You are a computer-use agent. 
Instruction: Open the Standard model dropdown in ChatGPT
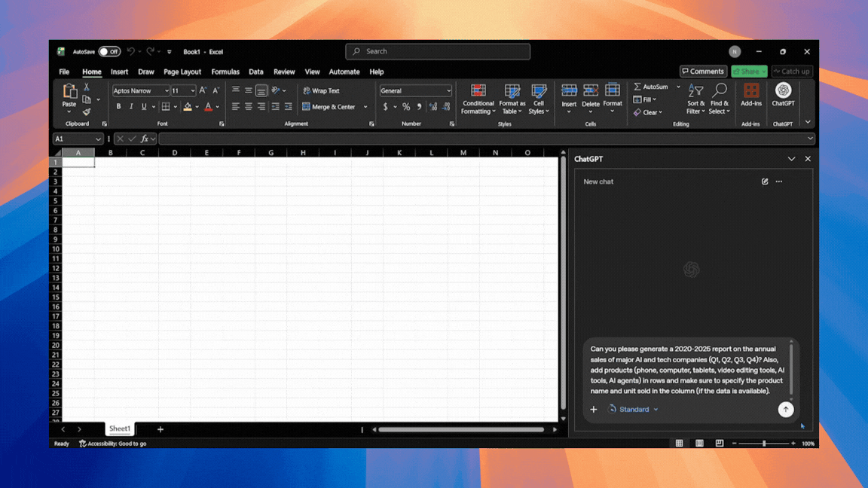pyautogui.click(x=634, y=409)
